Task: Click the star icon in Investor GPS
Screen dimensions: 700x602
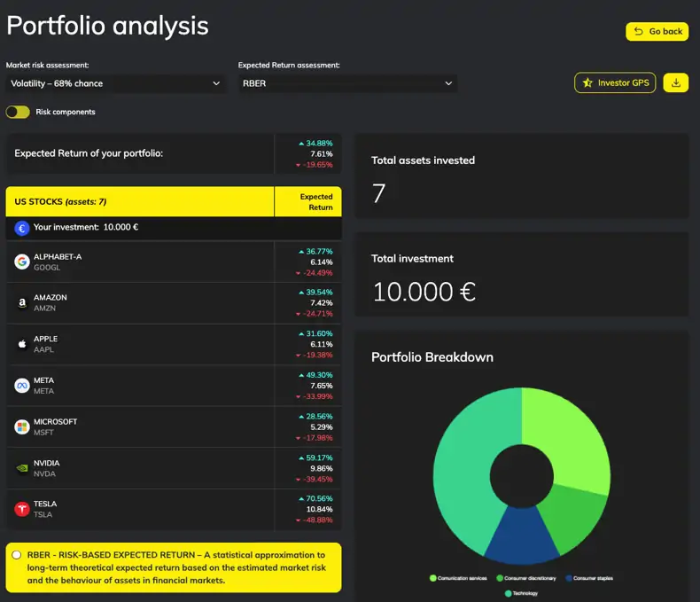Action: tap(587, 82)
